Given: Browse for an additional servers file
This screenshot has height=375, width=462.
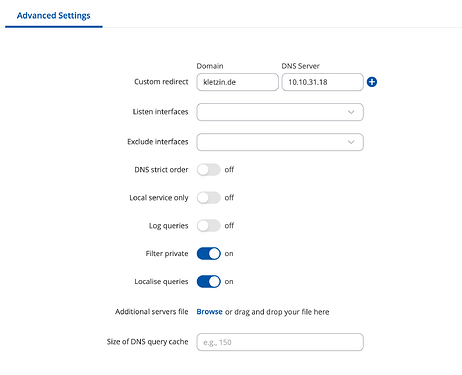Looking at the screenshot, I should point(209,312).
